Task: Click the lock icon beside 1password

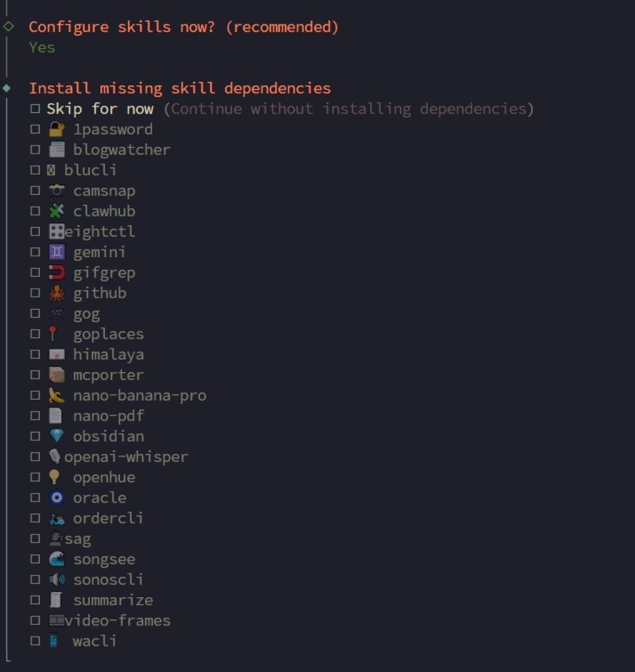Action: [57, 129]
